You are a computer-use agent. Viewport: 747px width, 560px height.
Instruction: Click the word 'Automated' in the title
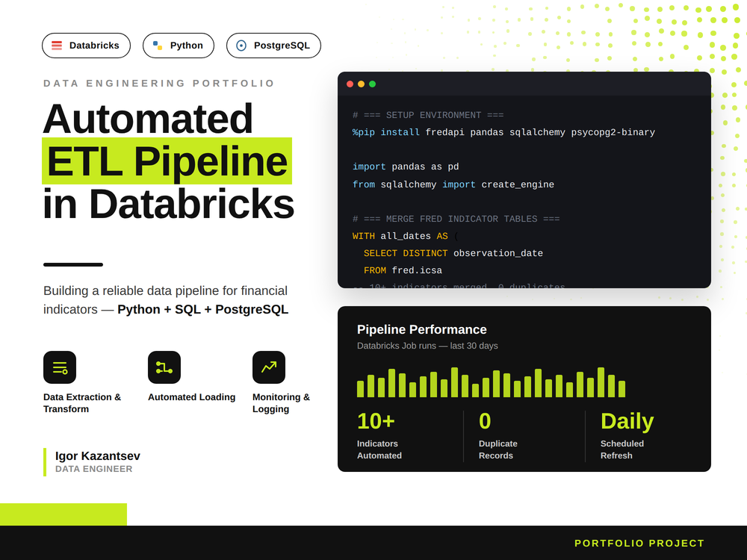coord(148,119)
